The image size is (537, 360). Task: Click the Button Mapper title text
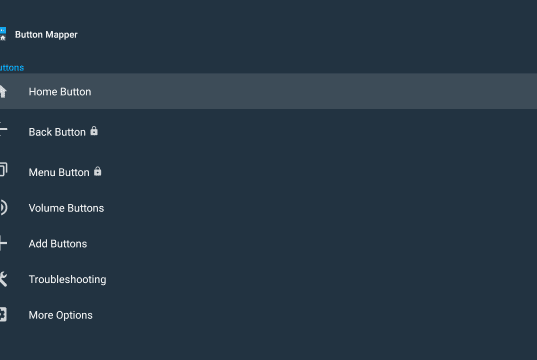click(46, 35)
